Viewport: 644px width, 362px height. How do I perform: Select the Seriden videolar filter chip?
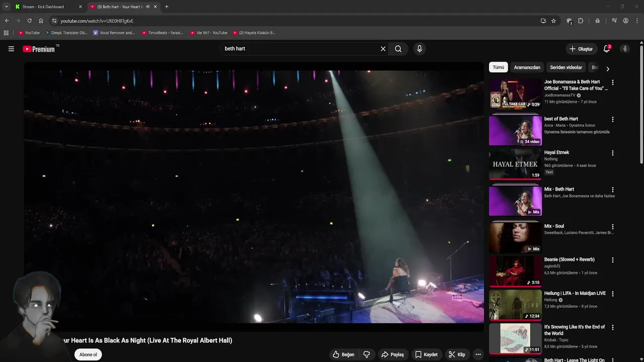pos(566,67)
